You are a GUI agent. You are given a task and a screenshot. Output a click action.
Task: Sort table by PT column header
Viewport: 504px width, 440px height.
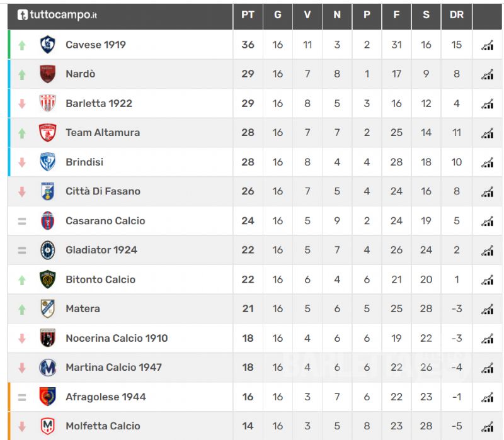[248, 14]
